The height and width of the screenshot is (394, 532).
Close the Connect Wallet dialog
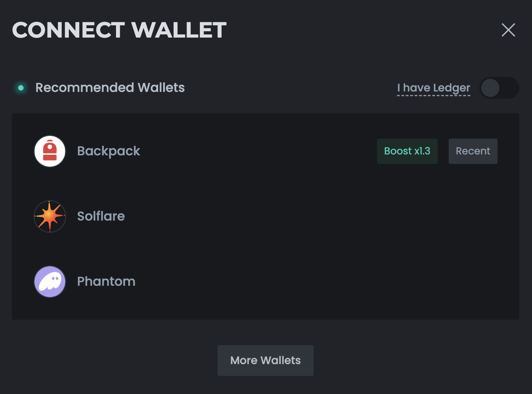click(x=508, y=30)
